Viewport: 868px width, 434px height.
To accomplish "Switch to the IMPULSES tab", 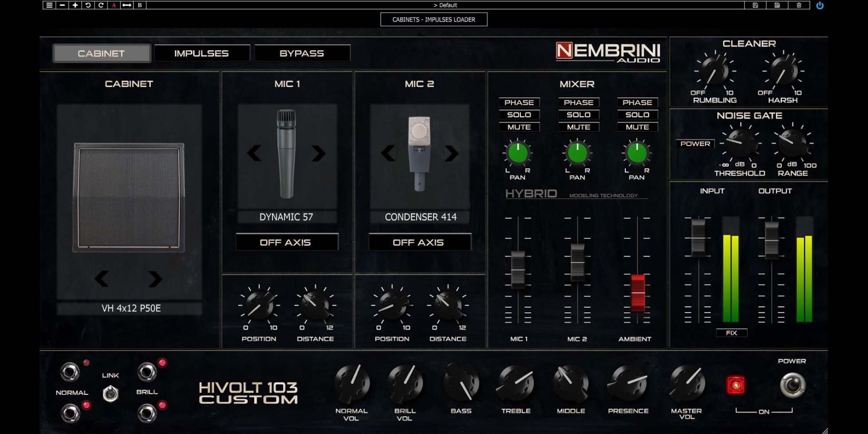I will pos(202,54).
